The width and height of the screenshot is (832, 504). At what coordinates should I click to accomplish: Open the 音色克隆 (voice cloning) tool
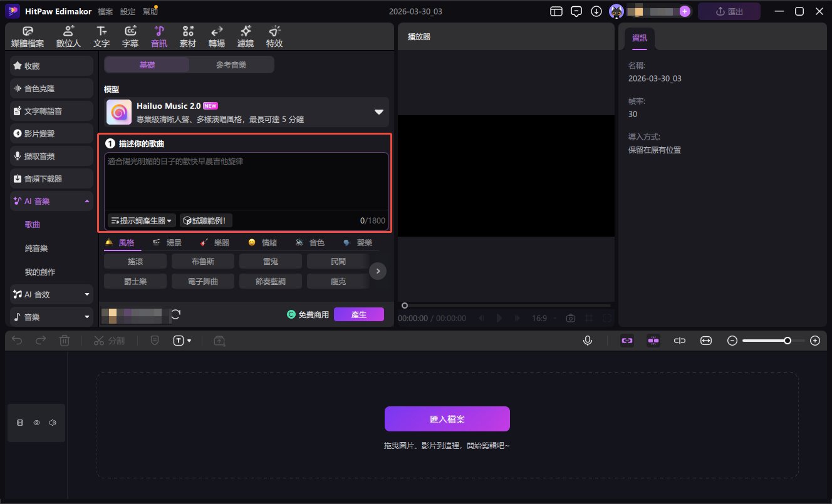pos(51,88)
